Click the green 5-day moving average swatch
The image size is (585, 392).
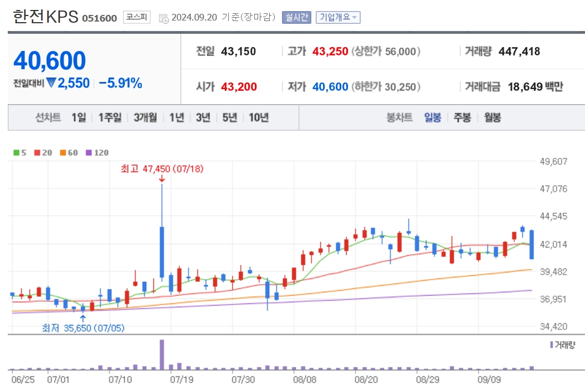tap(17, 153)
